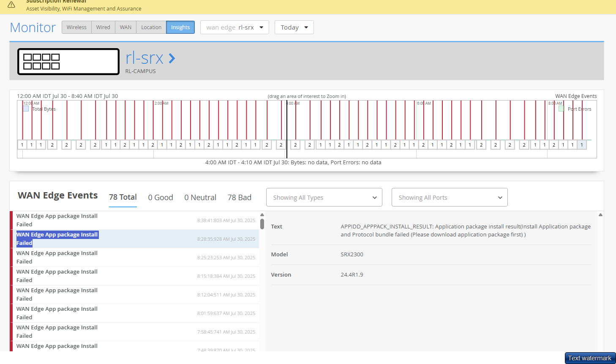This screenshot has height=364, width=616.
Task: Click the timeline date range label
Action: [68, 96]
